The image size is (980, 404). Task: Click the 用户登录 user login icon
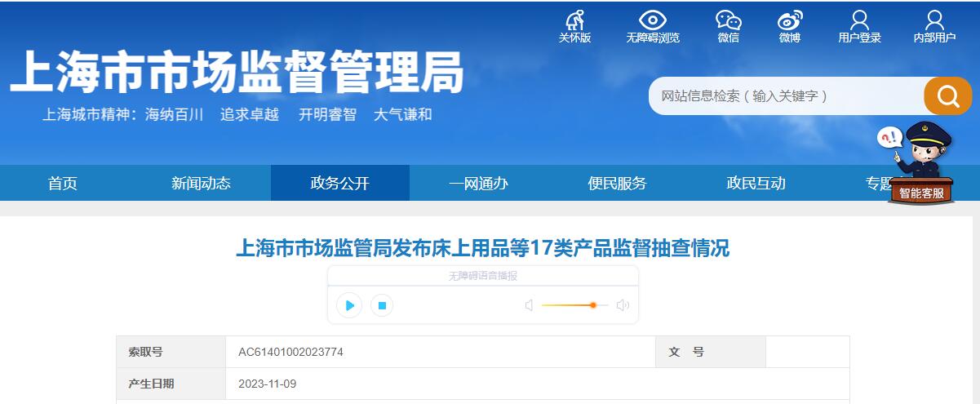click(x=859, y=20)
